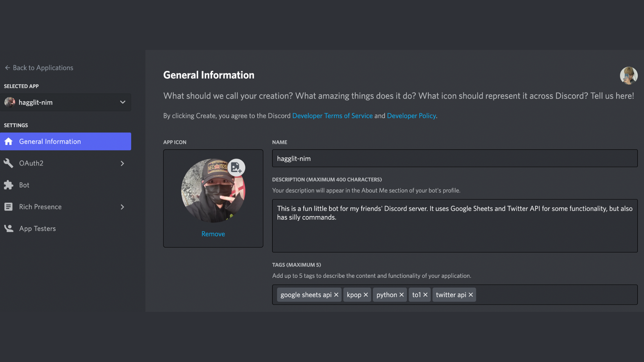This screenshot has width=644, height=362.
Task: Click the google sheets api tag text
Action: [306, 295]
